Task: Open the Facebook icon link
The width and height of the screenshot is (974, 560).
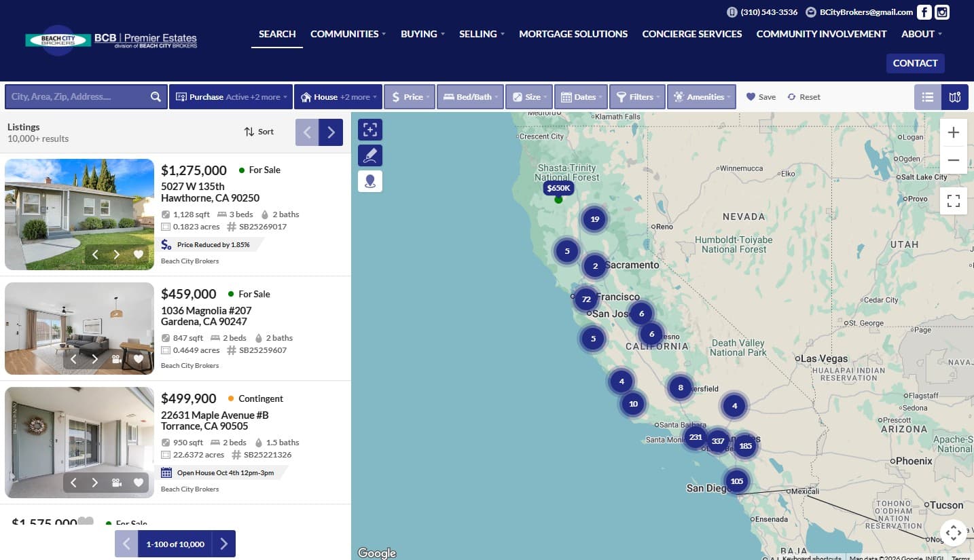Action: pyautogui.click(x=924, y=12)
